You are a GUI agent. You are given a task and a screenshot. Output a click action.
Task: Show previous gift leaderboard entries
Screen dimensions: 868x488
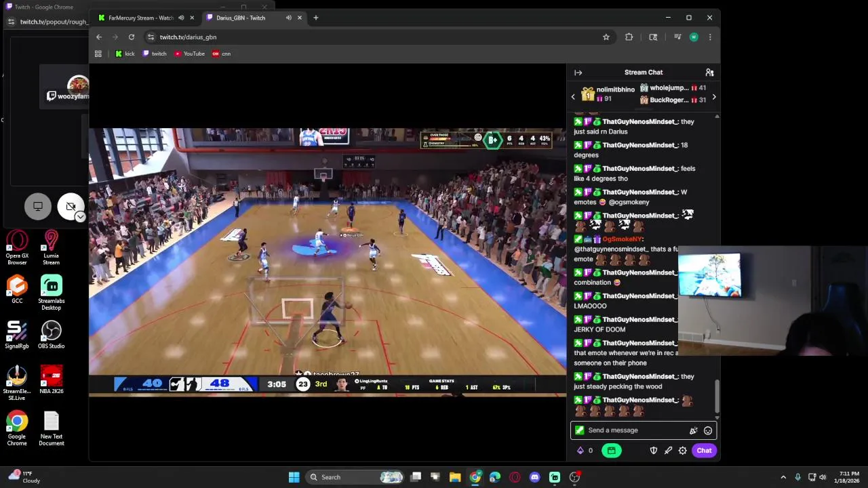573,97
